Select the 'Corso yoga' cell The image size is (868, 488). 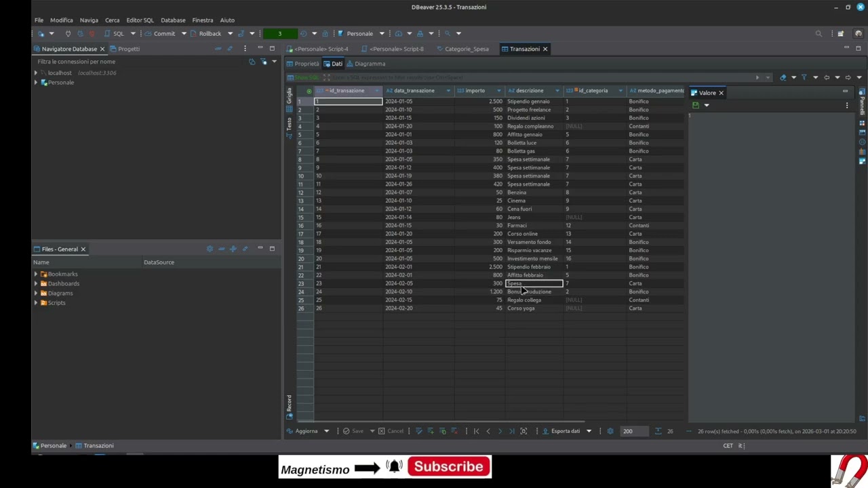coord(534,308)
